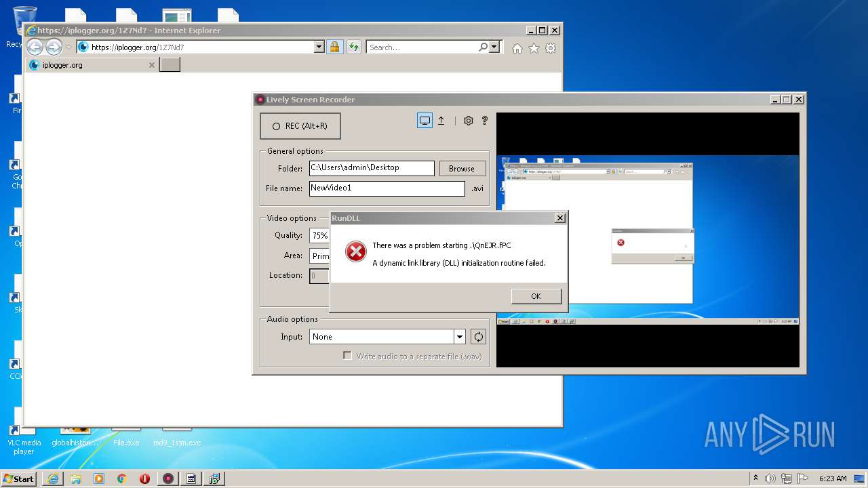This screenshot has width=868, height=488.
Task: Click the REC (Alt+R) record button
Action: pyautogui.click(x=300, y=126)
